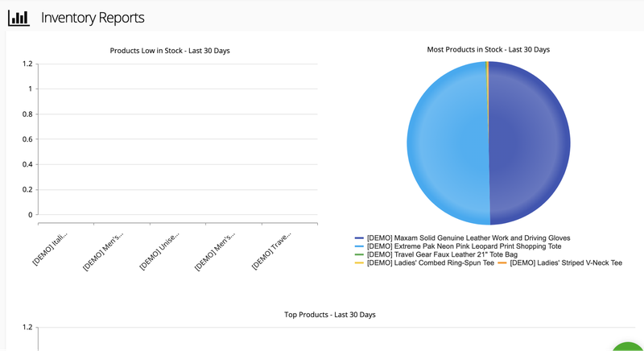
Task: Click the [DEMO] Itali... axis label
Action: tap(50, 249)
